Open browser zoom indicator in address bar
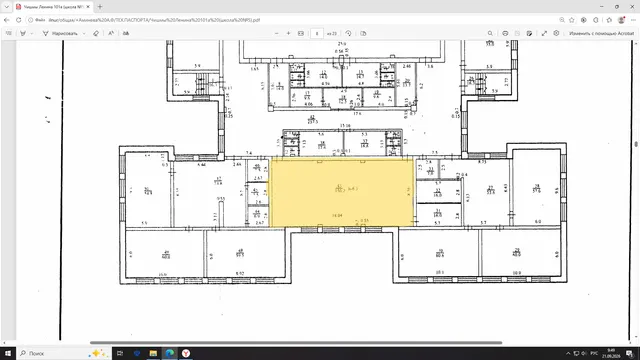 [562, 20]
